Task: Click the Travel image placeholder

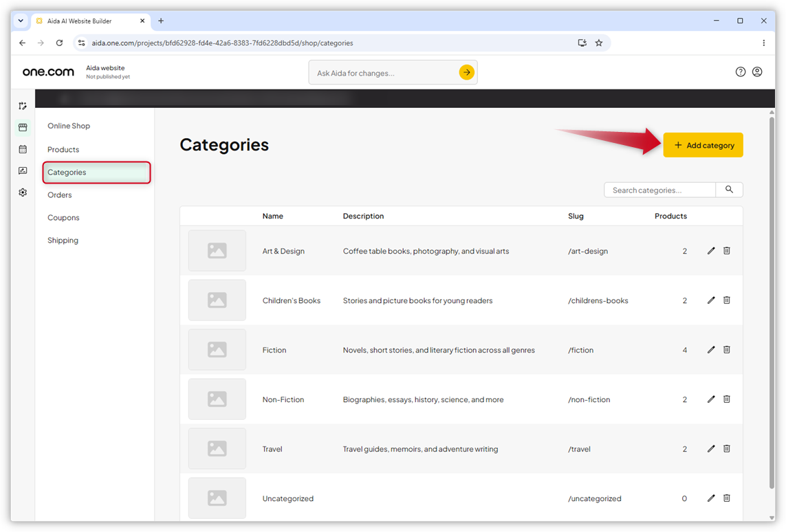Action: 217,449
